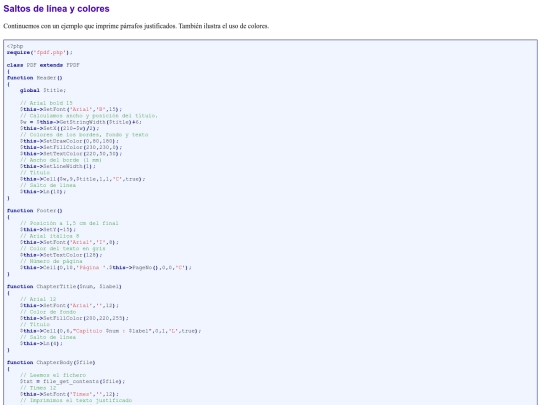Click the comment 'Posición a 1,5 cm del final'

(69, 223)
